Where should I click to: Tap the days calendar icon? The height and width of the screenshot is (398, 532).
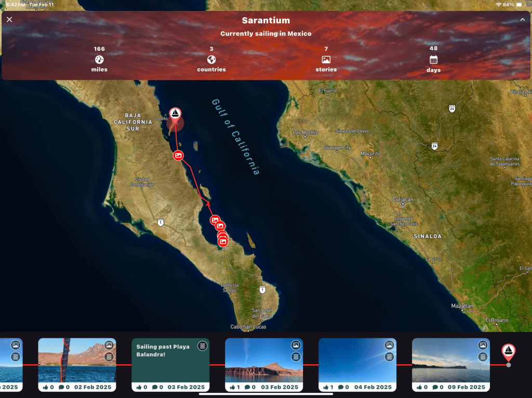433,60
